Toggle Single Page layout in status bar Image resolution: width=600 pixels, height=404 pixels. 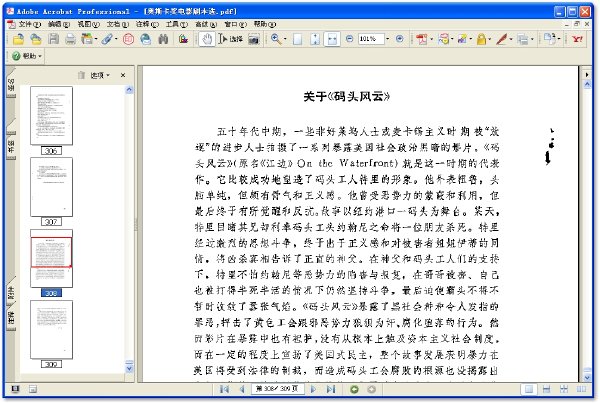click(x=529, y=389)
